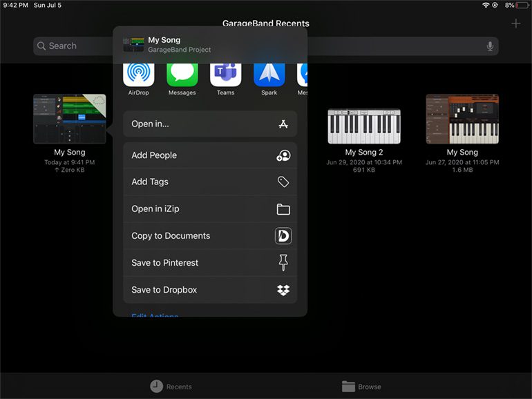Tap the '1.6 MB' file size text
Screen dimensions: 532x399
click(462, 170)
